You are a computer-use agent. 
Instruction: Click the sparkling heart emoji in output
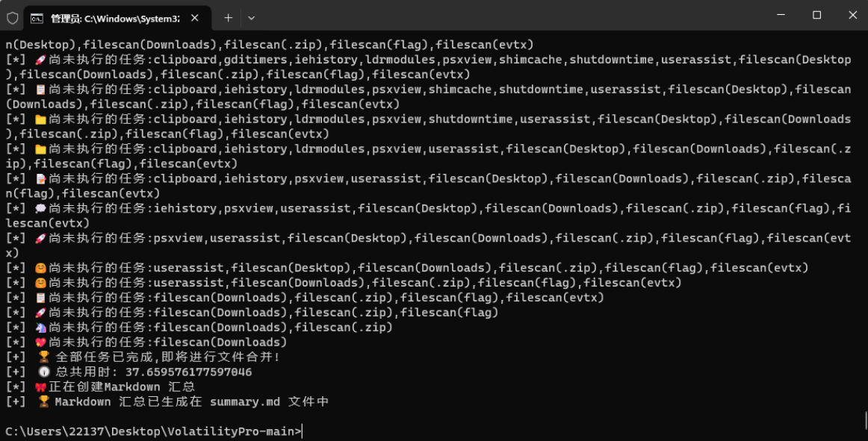point(41,343)
